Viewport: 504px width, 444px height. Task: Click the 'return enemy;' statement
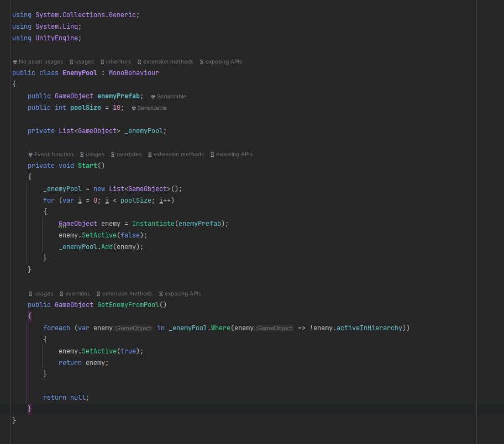point(83,363)
